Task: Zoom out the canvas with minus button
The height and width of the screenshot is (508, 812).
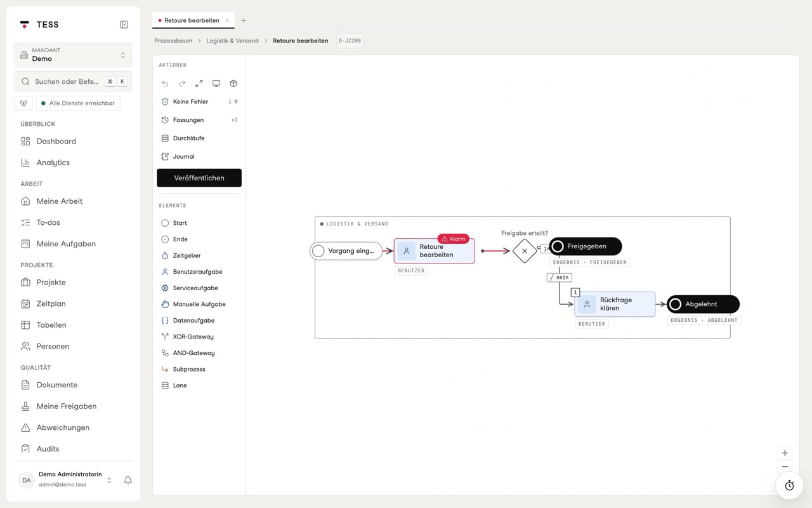Action: click(x=785, y=467)
